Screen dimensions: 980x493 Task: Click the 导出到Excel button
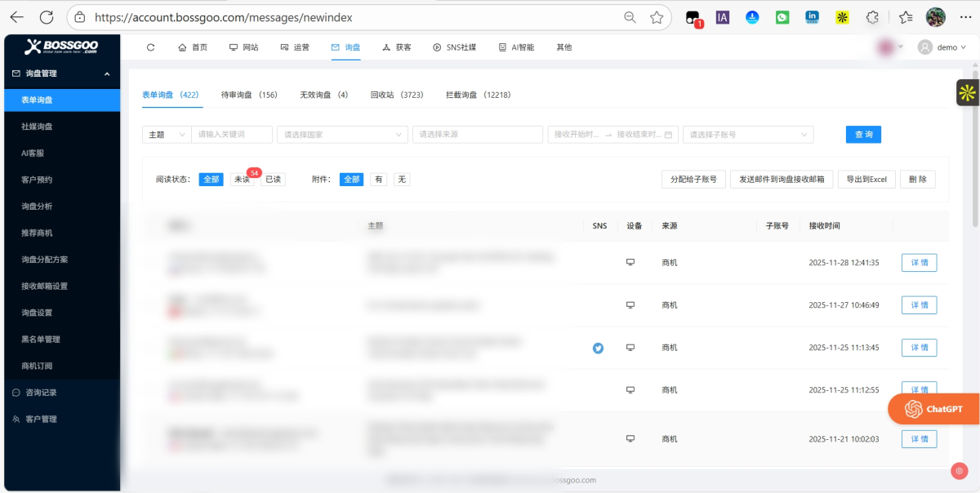point(866,180)
